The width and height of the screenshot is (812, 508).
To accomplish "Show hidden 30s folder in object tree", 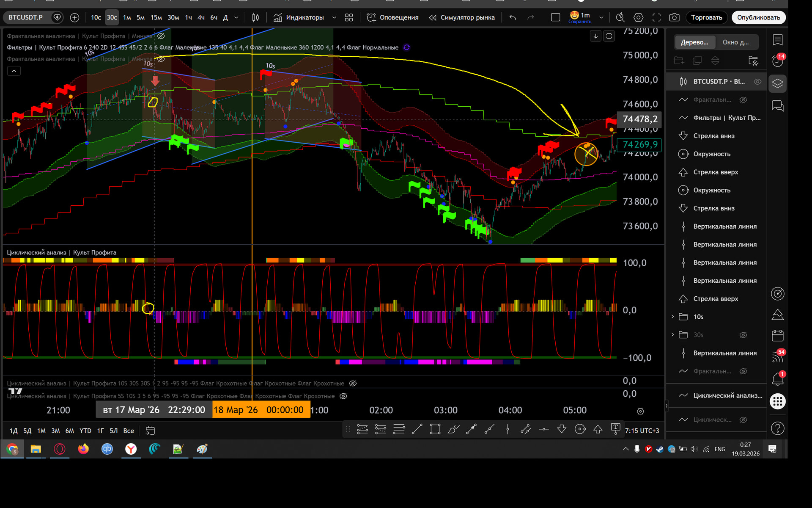I will click(x=743, y=335).
